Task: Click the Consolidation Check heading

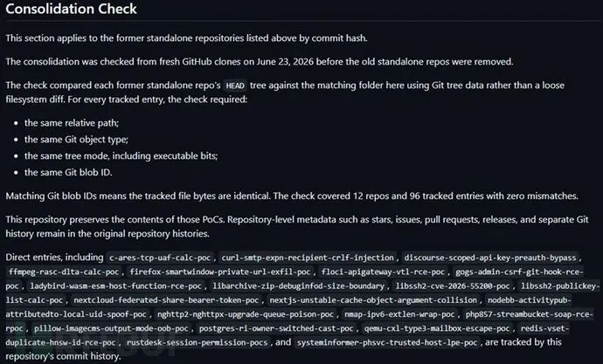Action: point(71,9)
